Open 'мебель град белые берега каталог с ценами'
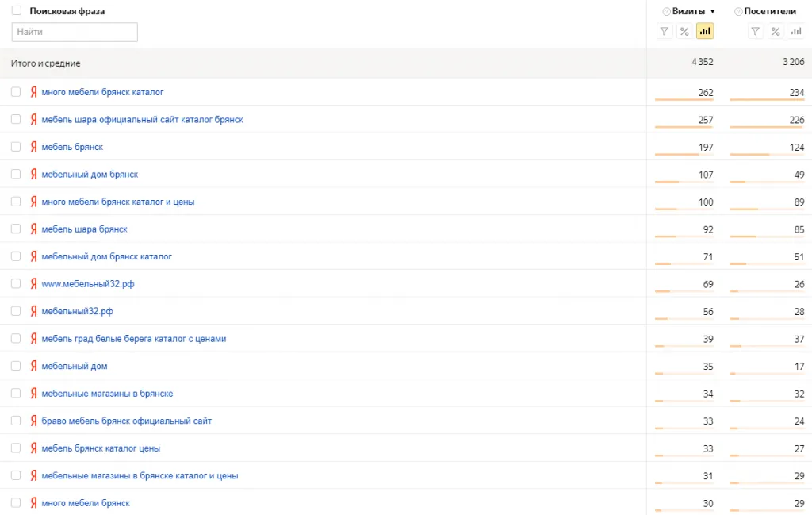 [x=133, y=339]
